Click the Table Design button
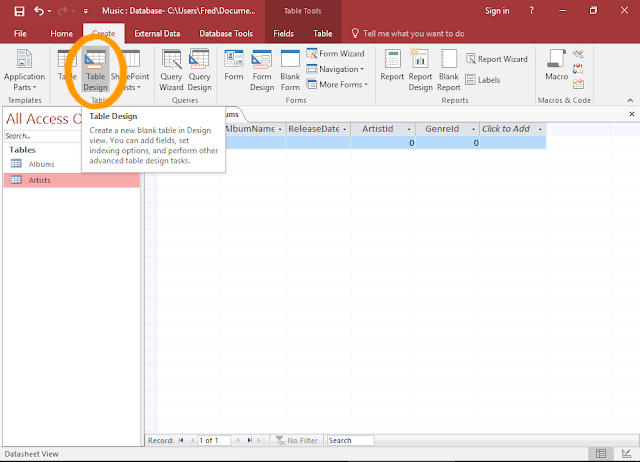 pyautogui.click(x=95, y=70)
